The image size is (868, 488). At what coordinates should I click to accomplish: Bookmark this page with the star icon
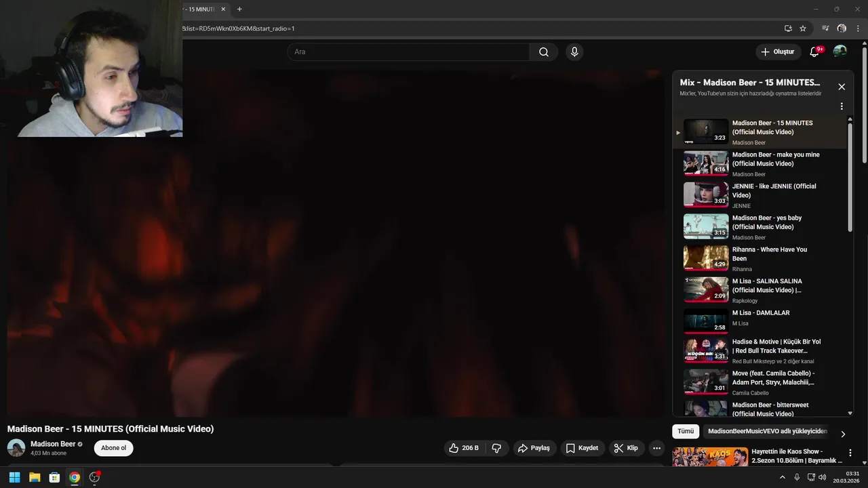click(x=803, y=28)
